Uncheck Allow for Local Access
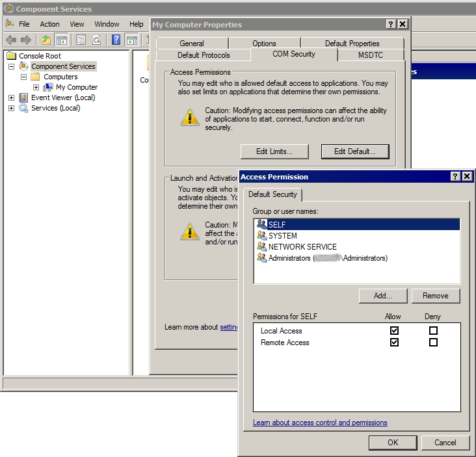 pos(394,330)
